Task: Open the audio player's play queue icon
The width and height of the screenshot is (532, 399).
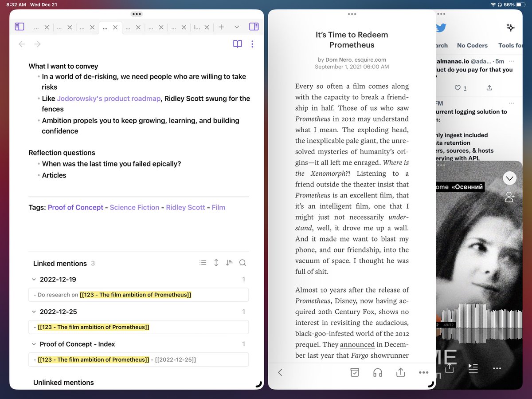Action: click(473, 368)
